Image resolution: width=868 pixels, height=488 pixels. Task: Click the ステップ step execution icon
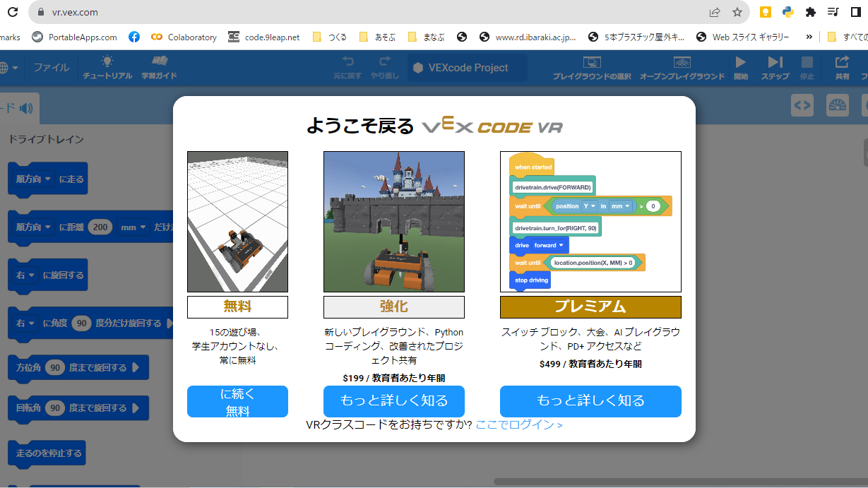[x=774, y=68]
